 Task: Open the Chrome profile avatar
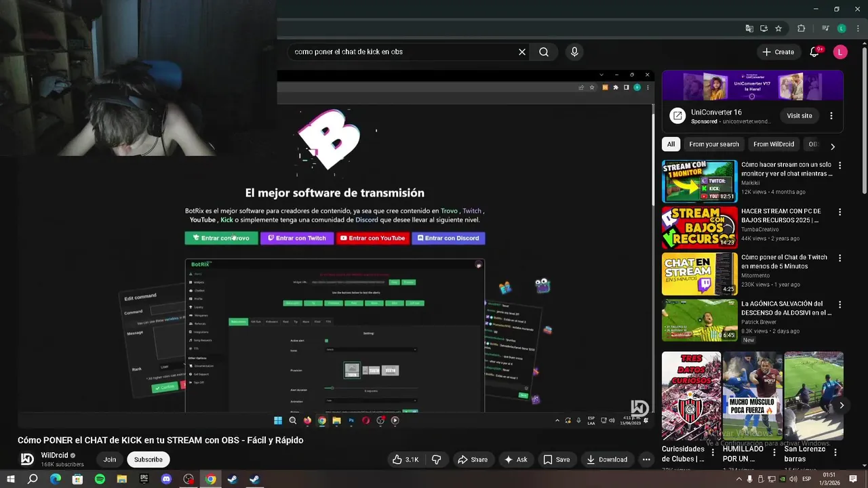(842, 28)
